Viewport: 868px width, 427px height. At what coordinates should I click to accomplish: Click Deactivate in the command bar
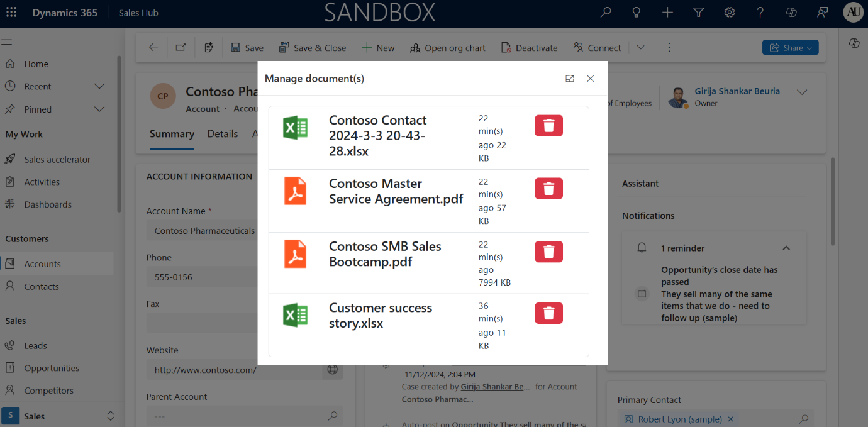coord(530,48)
